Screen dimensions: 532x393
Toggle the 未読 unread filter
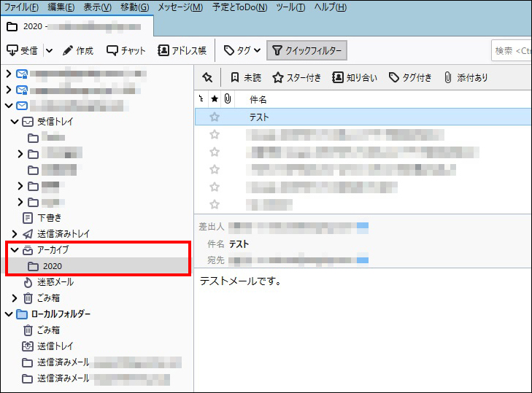tap(245, 77)
